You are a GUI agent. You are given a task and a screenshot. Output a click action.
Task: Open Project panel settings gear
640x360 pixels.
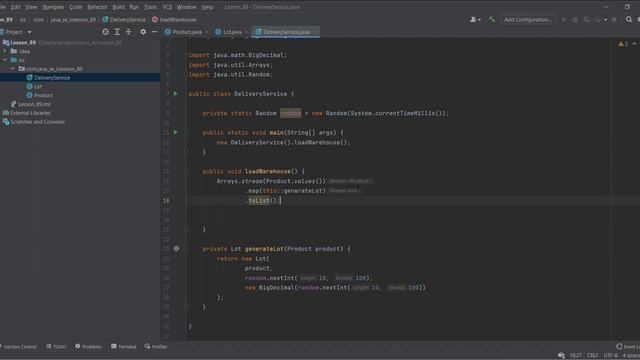coord(143,32)
